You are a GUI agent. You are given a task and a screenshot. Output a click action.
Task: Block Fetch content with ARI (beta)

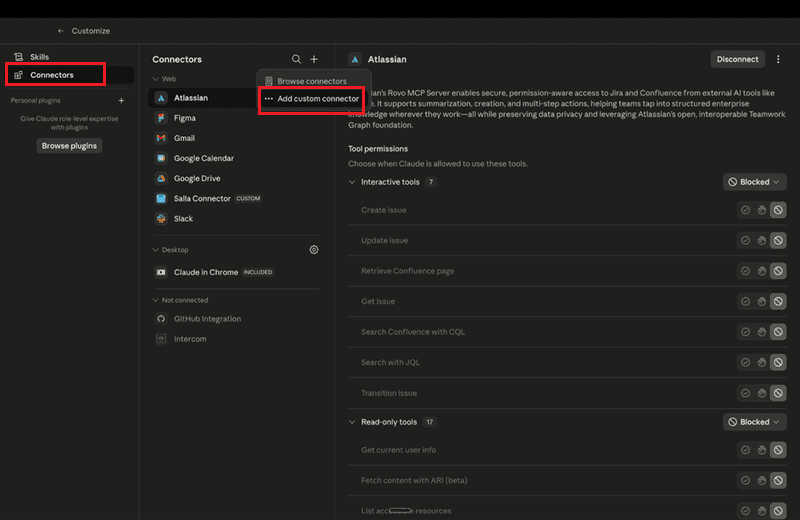[x=778, y=480]
